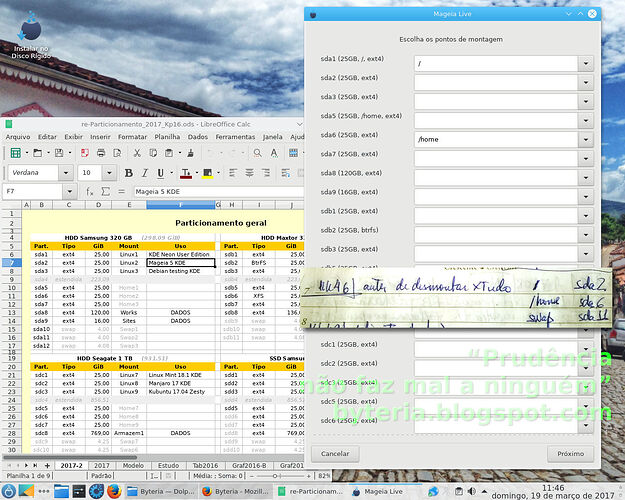Click the Paste clipboard icon

(169, 153)
